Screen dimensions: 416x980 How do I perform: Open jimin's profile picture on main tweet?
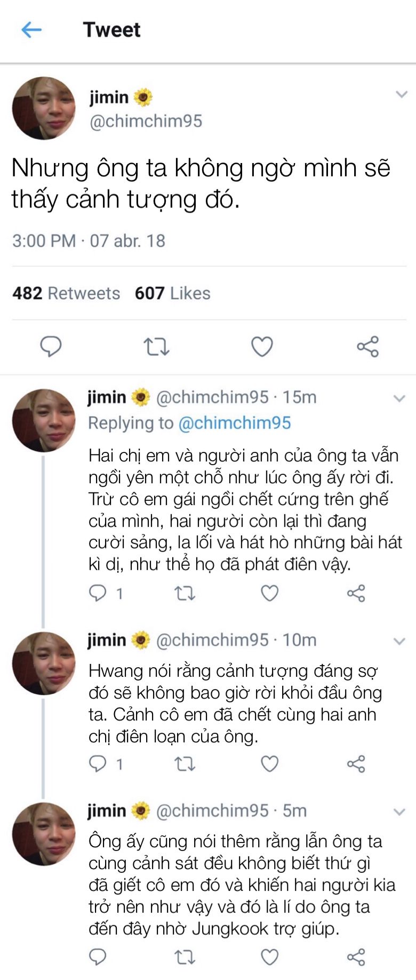pyautogui.click(x=44, y=108)
